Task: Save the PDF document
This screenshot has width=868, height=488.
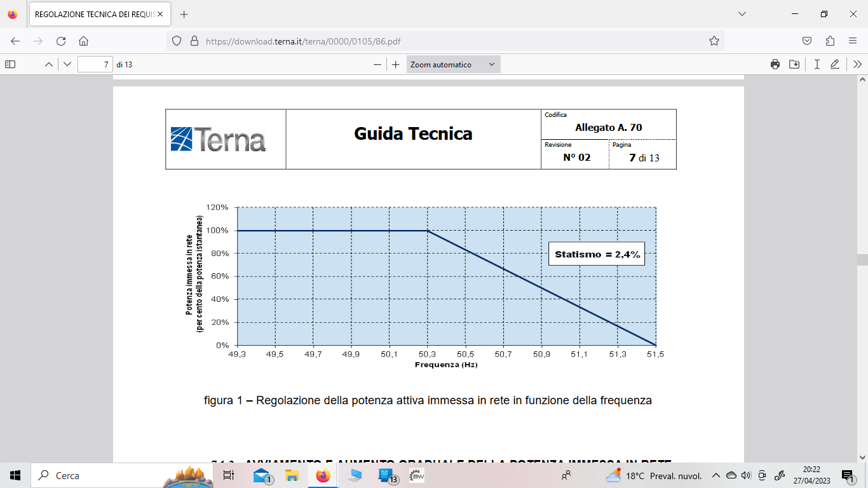Action: pos(794,64)
